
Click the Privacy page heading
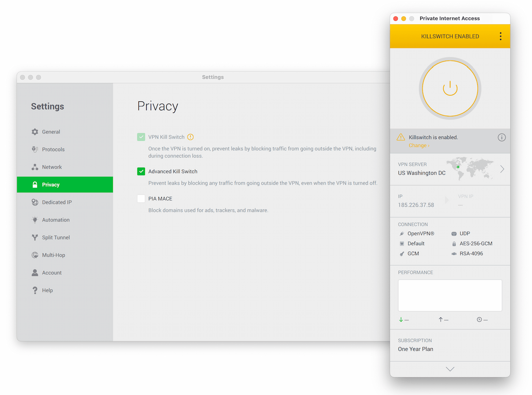(x=158, y=106)
